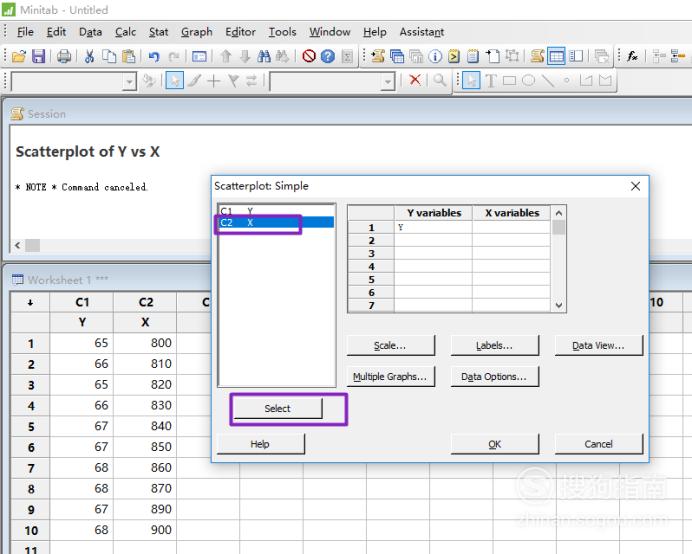
Task: Activate the Current Data Window grid icon
Action: click(556, 57)
